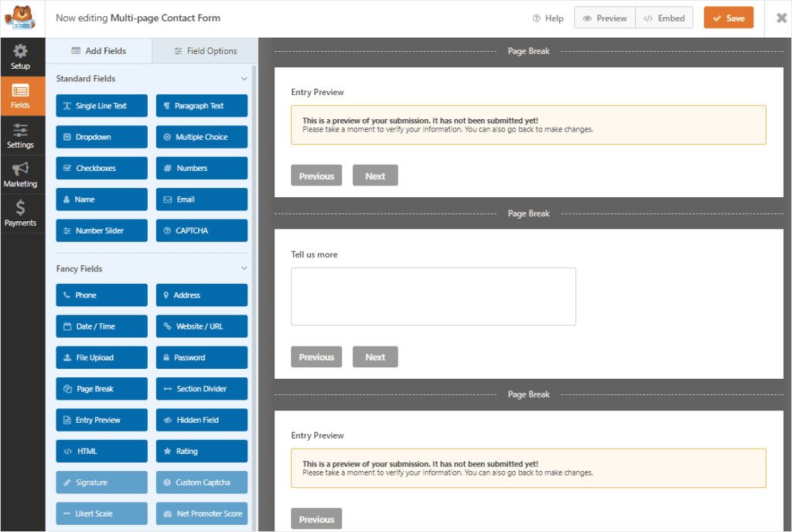
Task: Collapse the Fancy Fields section
Action: pyautogui.click(x=244, y=268)
